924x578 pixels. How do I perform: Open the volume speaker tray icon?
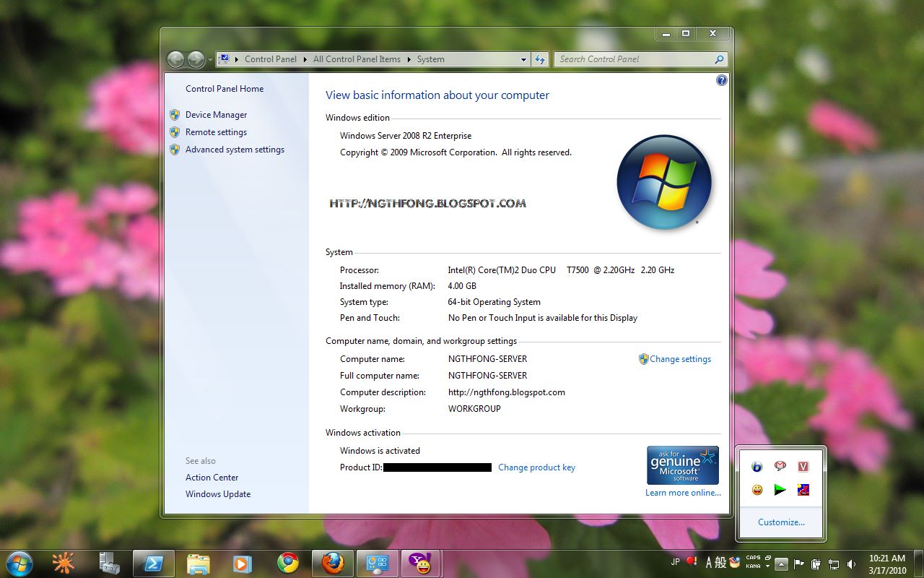[852, 564]
